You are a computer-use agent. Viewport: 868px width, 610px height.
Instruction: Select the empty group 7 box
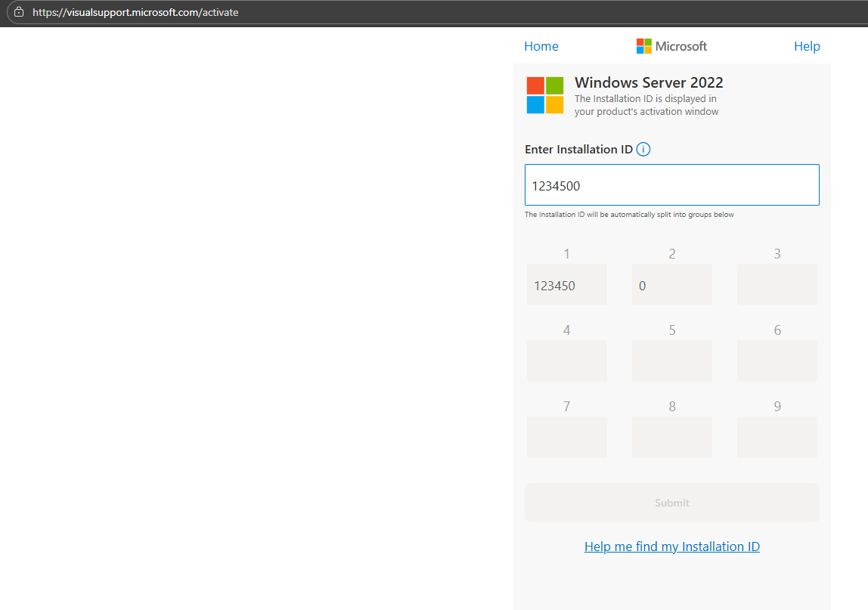pyautogui.click(x=566, y=438)
